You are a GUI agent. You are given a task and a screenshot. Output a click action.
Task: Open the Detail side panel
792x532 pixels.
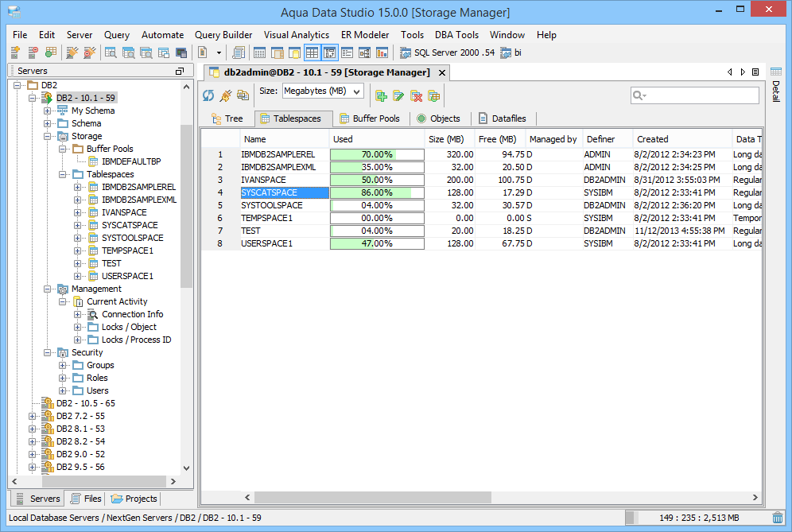point(776,85)
